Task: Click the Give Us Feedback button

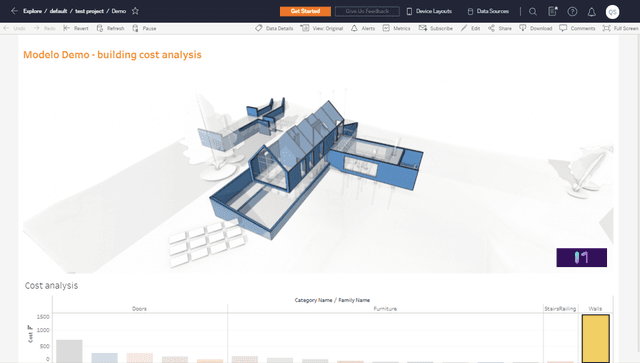Action: [x=367, y=11]
